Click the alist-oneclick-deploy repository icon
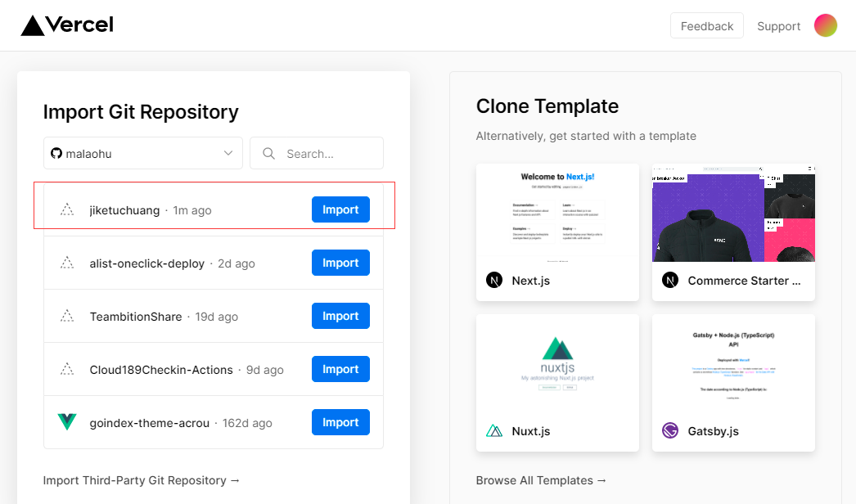Screen dimensions: 856x504 (x=67, y=263)
